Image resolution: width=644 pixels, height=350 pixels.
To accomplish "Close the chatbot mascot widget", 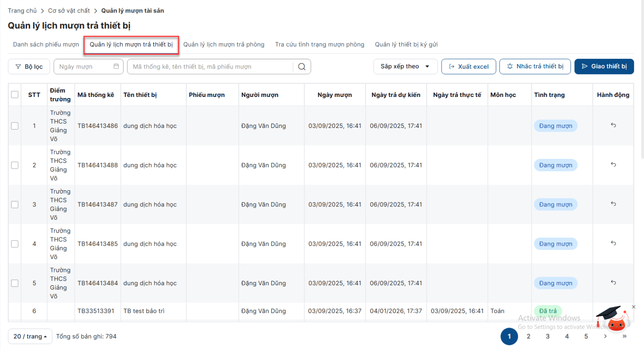I will pyautogui.click(x=634, y=307).
